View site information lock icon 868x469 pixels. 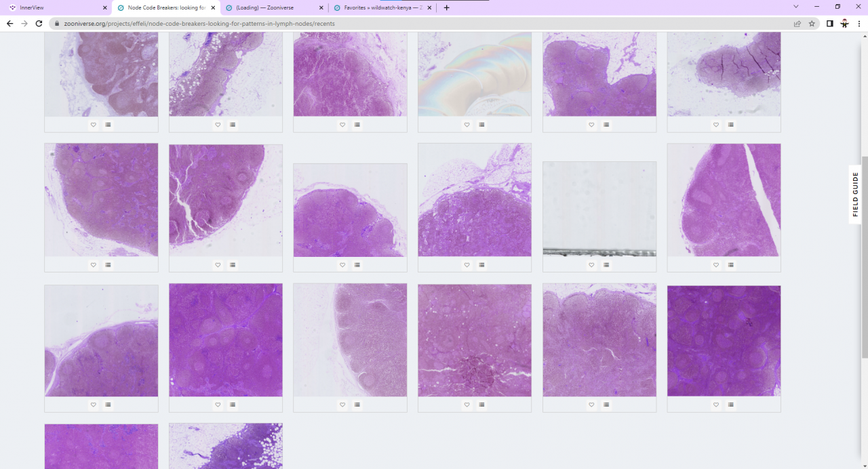[x=58, y=23]
